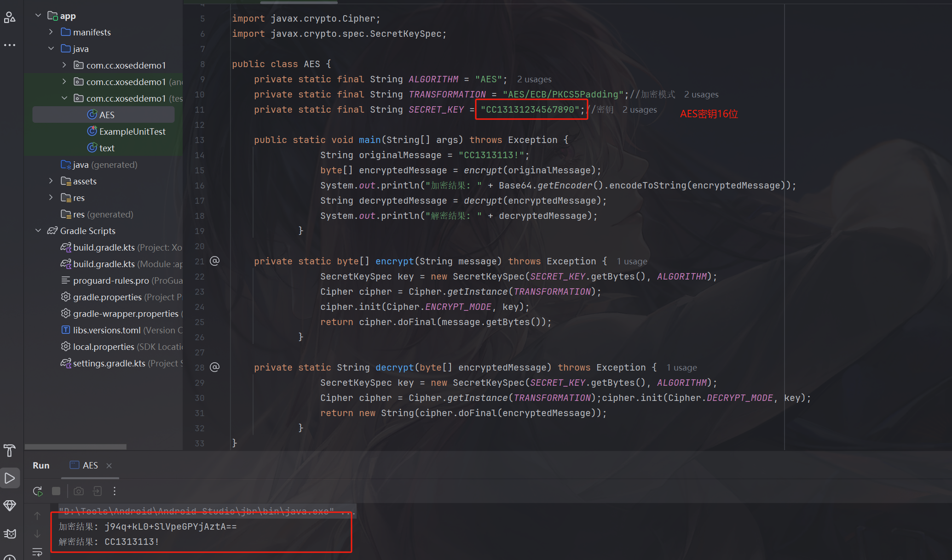
Task: Close the AES run tab
Action: point(109,466)
